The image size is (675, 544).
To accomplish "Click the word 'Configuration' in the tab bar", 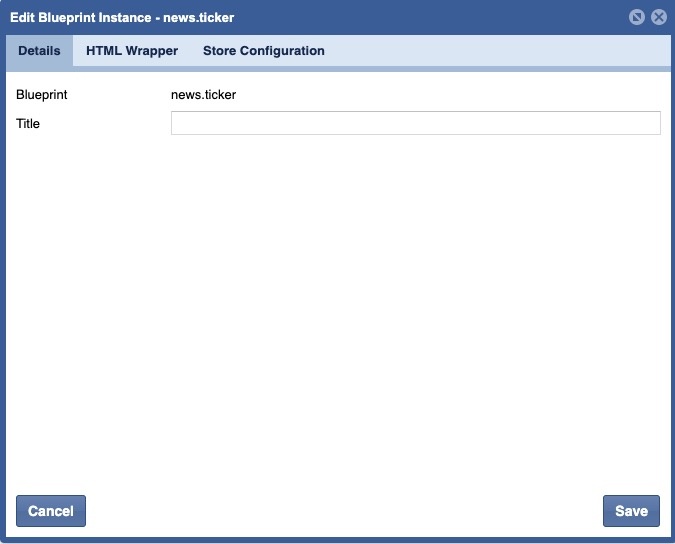I will 282,51.
